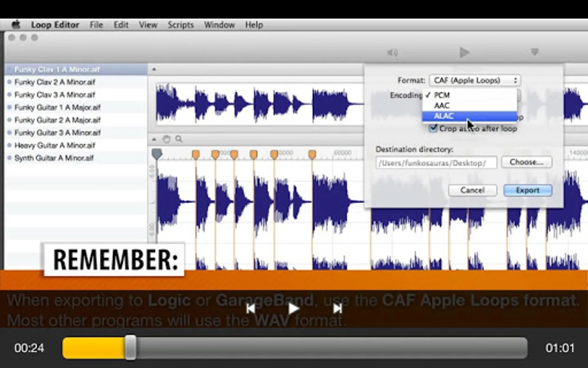Open the Loop Editor application menu
Image resolution: width=588 pixels, height=368 pixels.
(55, 25)
